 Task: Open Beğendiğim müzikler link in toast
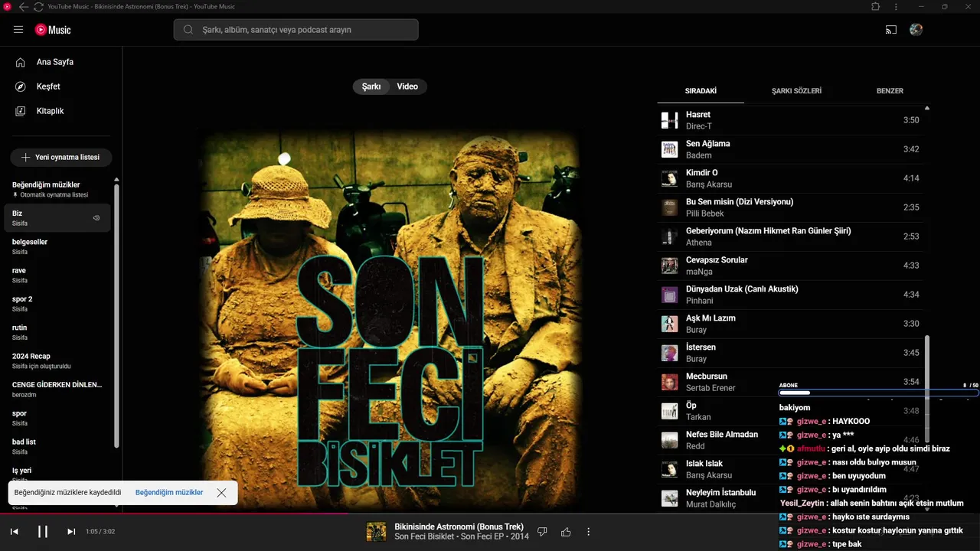[169, 493]
